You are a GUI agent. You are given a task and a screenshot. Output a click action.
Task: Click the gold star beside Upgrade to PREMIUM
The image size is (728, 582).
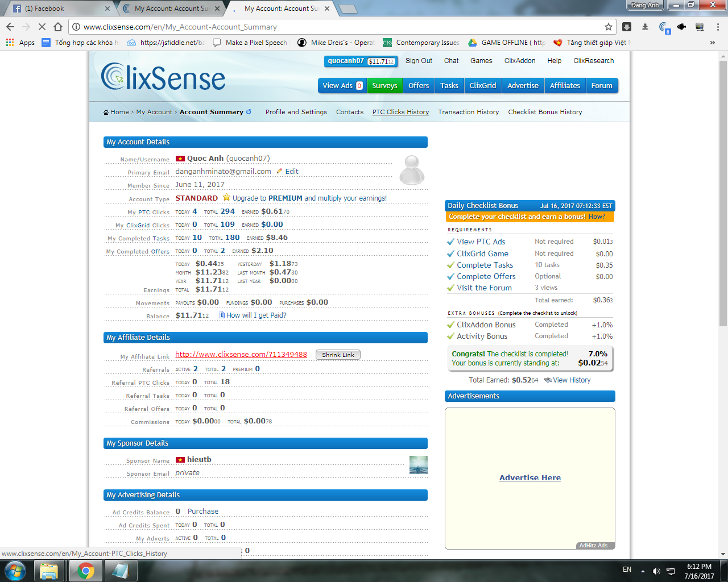point(226,198)
